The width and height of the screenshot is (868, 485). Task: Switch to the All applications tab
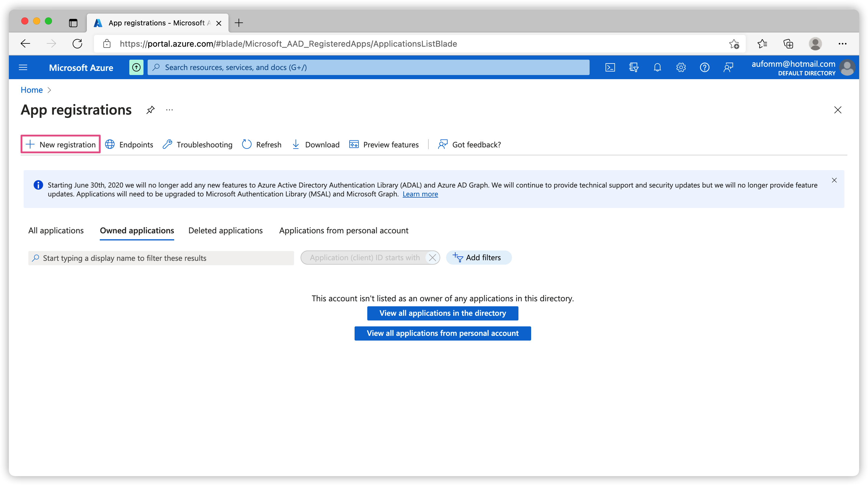click(56, 230)
